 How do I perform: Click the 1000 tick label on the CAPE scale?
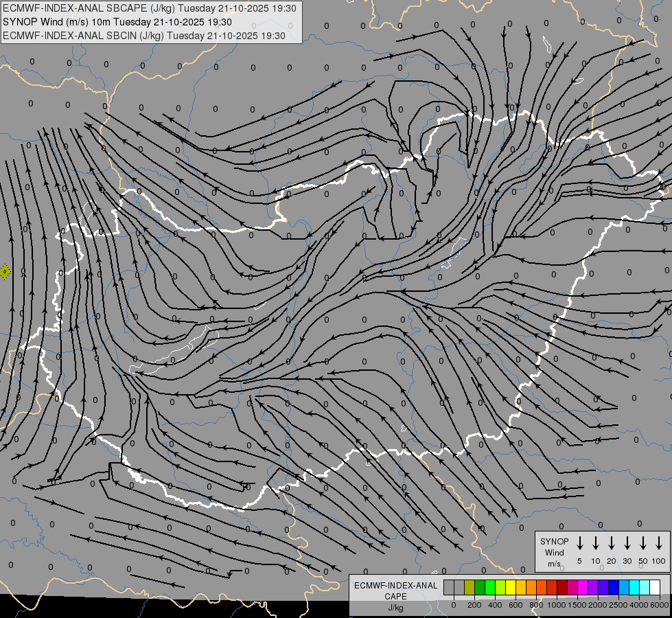pos(557,605)
